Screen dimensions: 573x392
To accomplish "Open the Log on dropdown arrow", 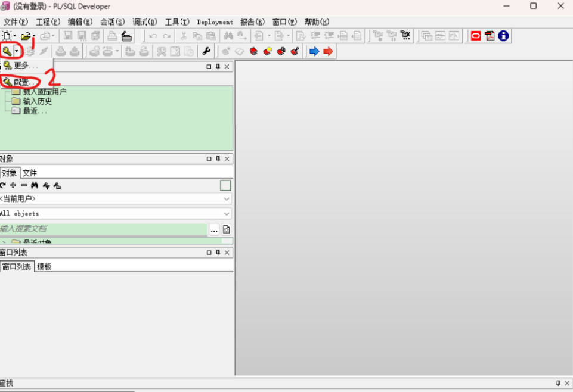I will click(x=17, y=51).
